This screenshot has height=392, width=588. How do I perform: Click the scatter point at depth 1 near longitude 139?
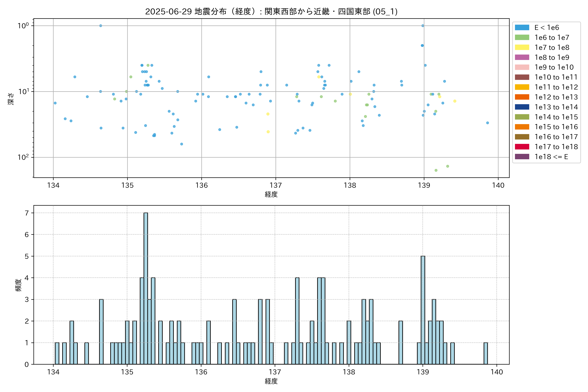[423, 26]
